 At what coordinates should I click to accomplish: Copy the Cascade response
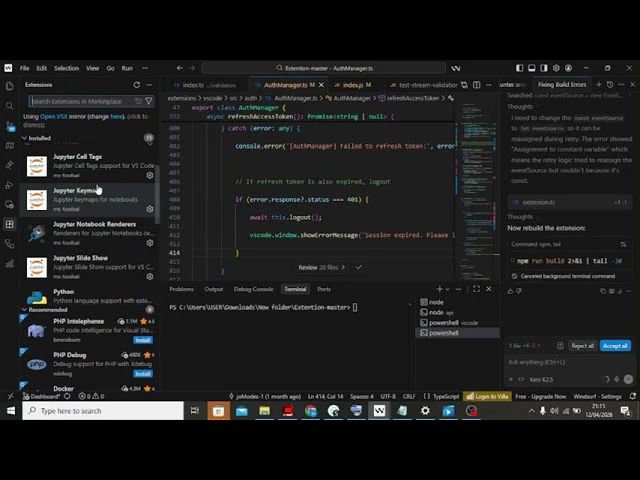pos(603,291)
